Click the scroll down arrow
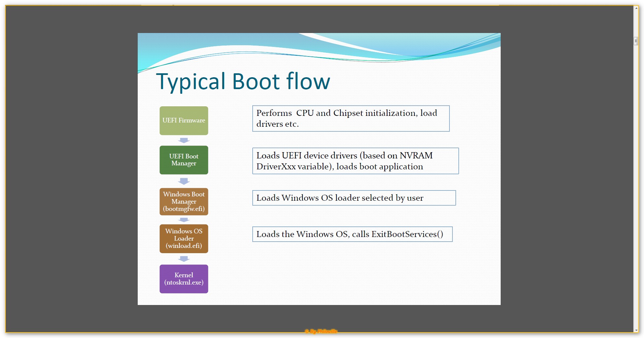 [636, 330]
